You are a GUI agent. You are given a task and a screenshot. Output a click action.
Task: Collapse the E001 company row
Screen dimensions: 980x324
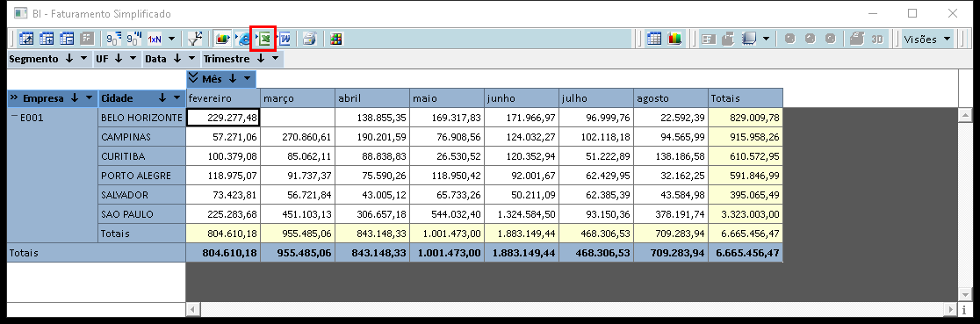click(15, 116)
